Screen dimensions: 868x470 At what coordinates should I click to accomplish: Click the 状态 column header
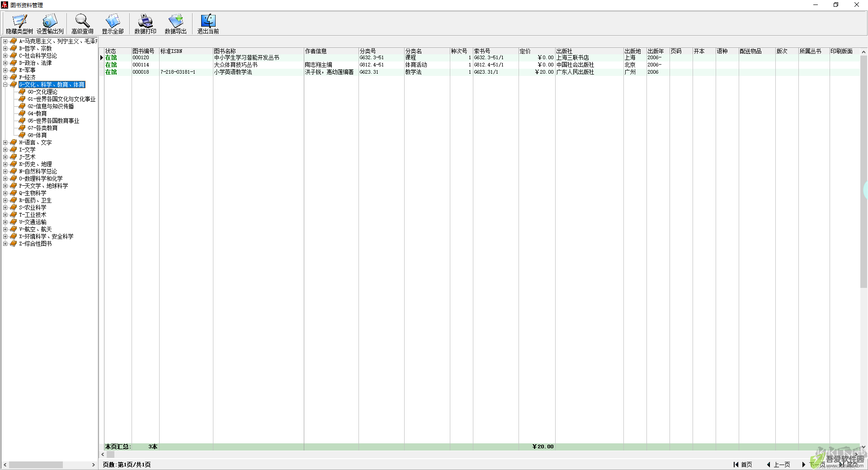(118, 51)
